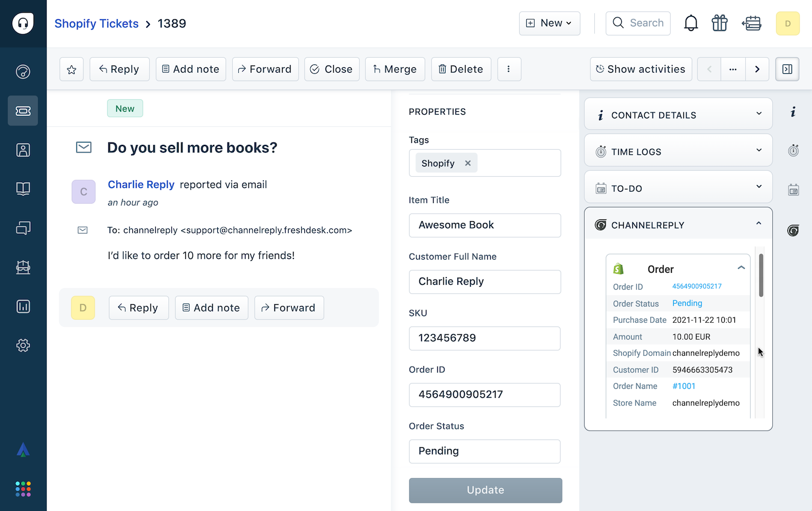Click the Tags field

coord(485,163)
